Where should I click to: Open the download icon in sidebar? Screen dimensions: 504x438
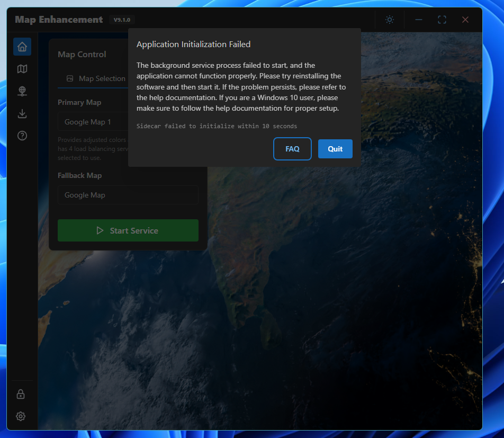pos(22,113)
